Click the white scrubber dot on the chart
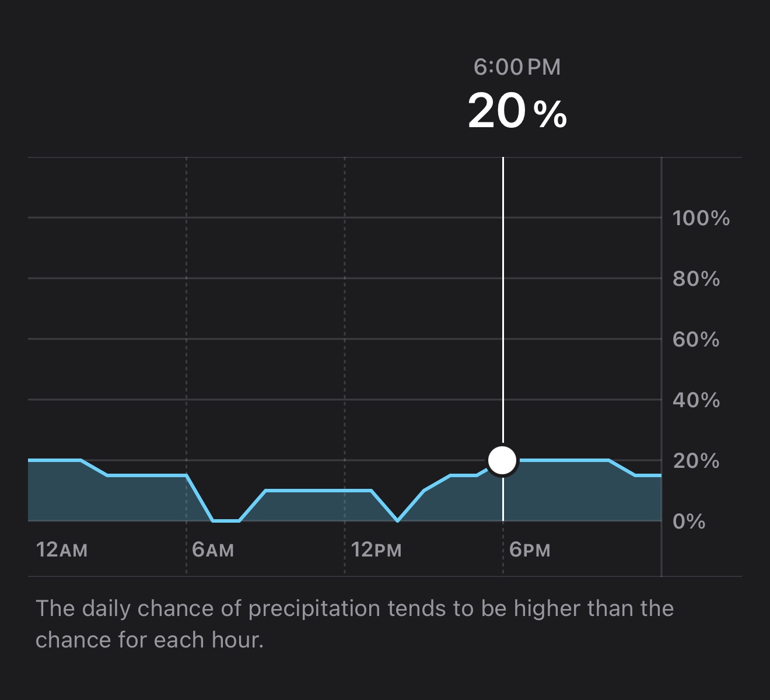The image size is (770, 700). point(502,460)
